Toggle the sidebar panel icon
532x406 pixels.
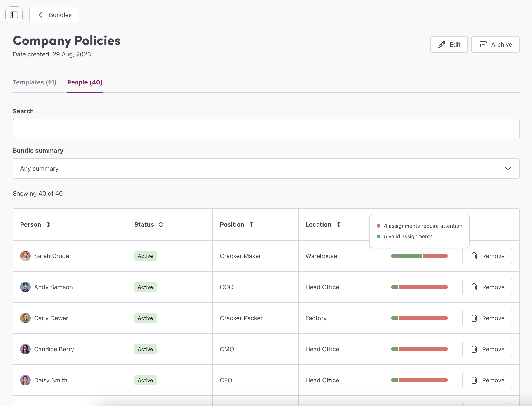tap(14, 15)
